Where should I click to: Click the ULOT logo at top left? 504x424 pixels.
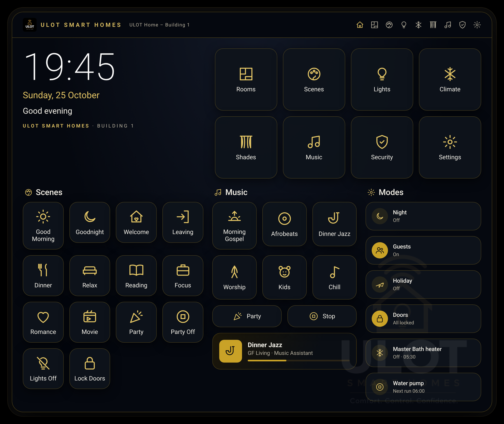30,25
